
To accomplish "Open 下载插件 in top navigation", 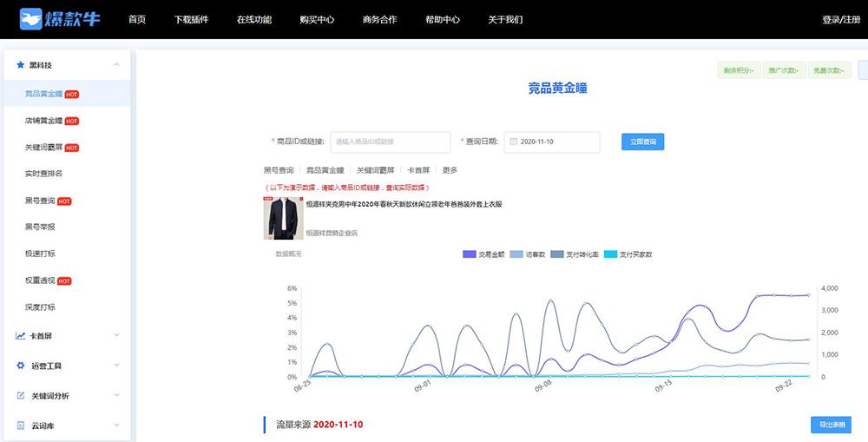I will click(191, 19).
